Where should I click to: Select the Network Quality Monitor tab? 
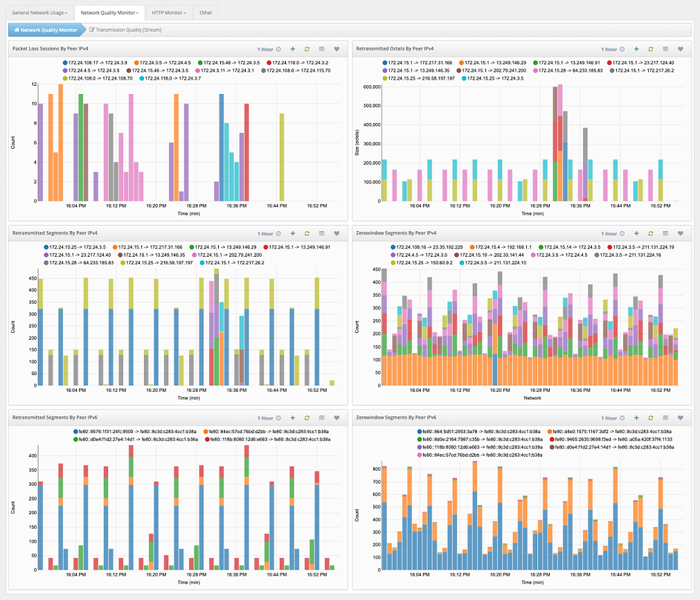pyautogui.click(x=109, y=12)
